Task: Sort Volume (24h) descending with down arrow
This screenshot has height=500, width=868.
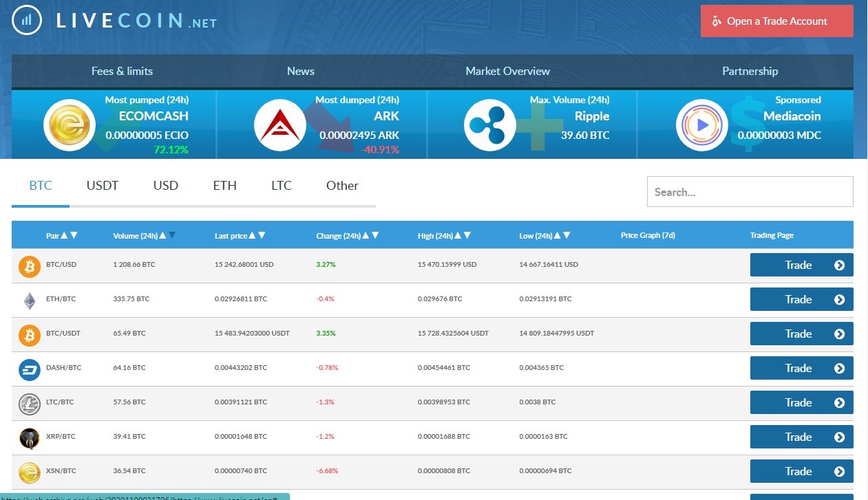Action: [x=172, y=235]
